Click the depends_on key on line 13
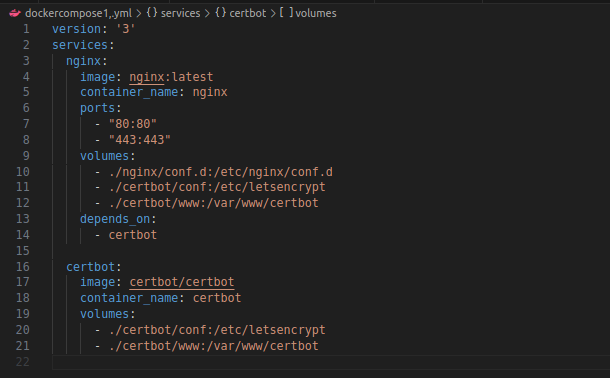Screen dimensions: 610x378 click(x=115, y=219)
